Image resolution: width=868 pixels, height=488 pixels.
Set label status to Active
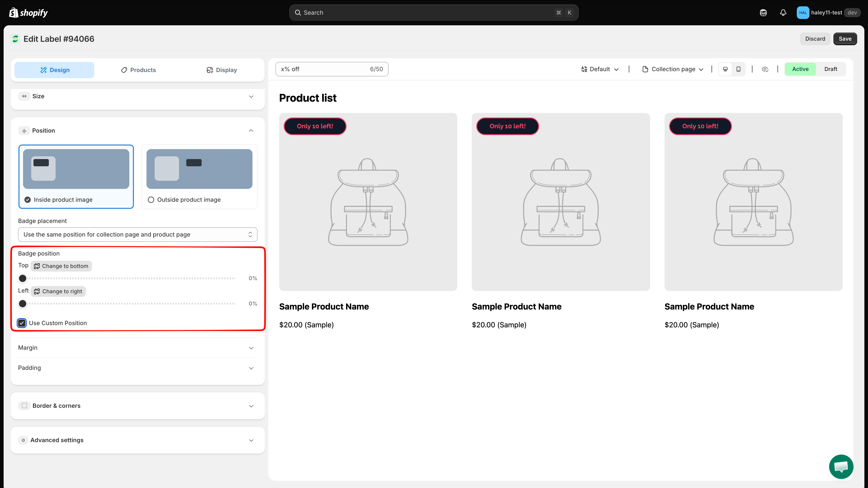pyautogui.click(x=800, y=69)
